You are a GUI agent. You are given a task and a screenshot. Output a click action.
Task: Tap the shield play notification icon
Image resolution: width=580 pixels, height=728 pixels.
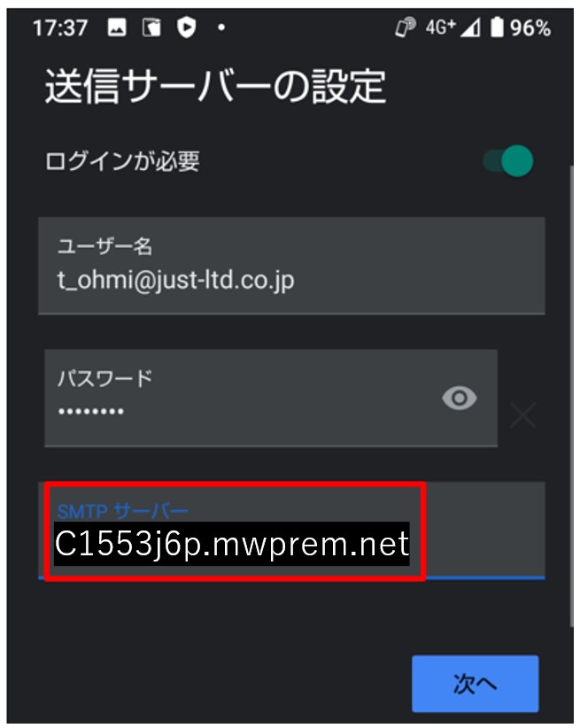click(186, 27)
